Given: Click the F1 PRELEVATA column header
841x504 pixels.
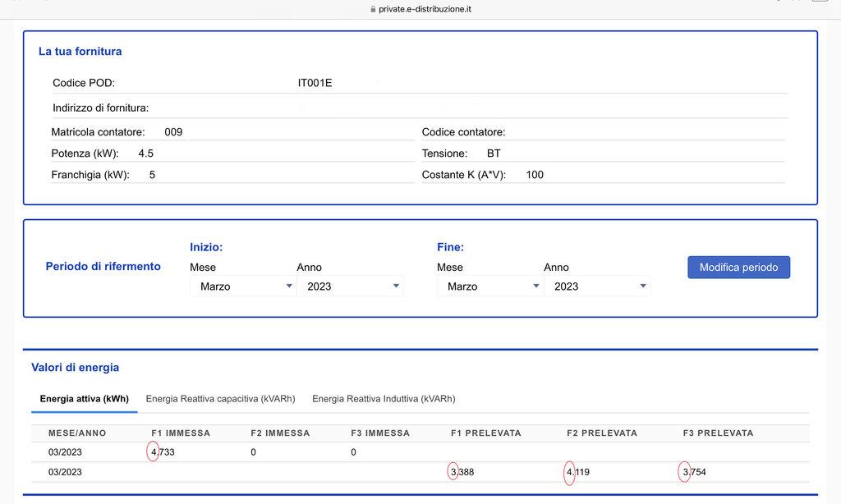Looking at the screenshot, I should [x=485, y=433].
